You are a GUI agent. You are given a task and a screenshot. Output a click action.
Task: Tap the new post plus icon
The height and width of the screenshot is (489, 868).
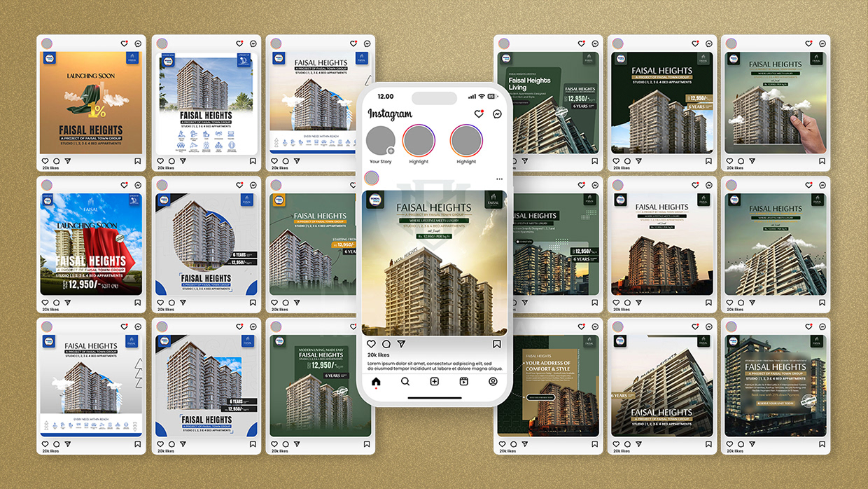click(x=435, y=382)
